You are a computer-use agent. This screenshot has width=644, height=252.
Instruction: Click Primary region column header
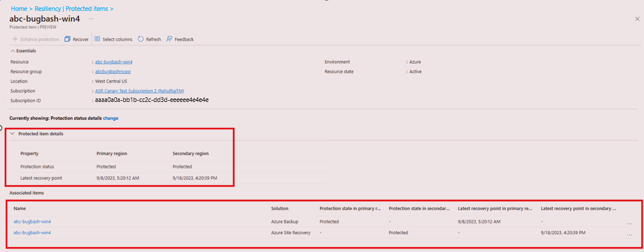click(112, 153)
